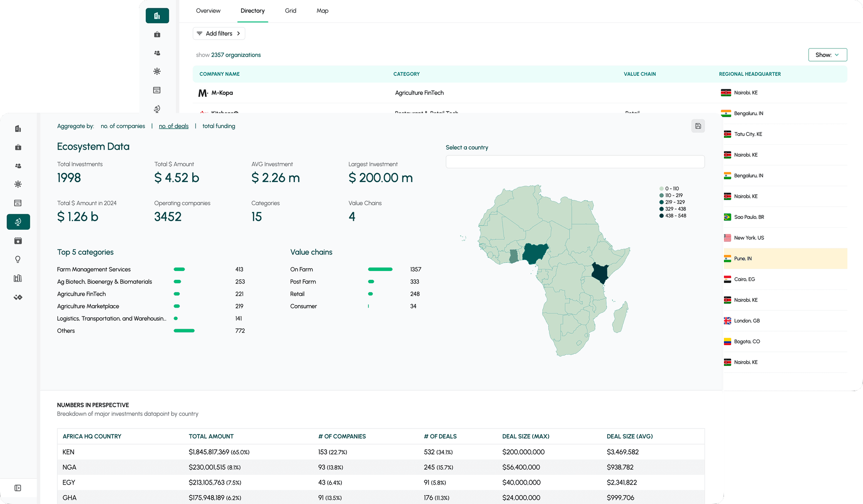Open the news card section in sidebar
The width and height of the screenshot is (863, 504).
18,203
